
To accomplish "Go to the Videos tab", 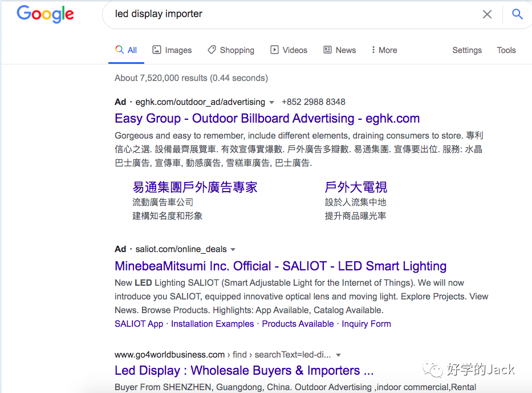I will point(289,50).
